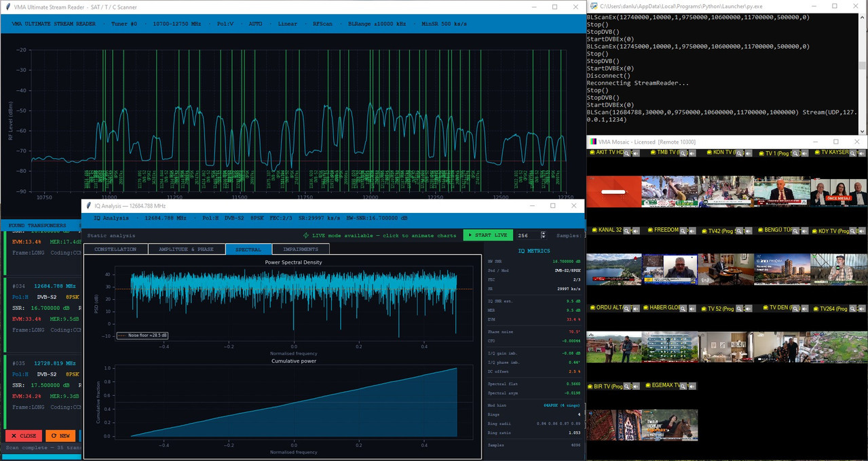This screenshot has height=461, width=868.
Task: Click the magnifier icon for BENGÜ TÜRK
Action: (x=795, y=231)
